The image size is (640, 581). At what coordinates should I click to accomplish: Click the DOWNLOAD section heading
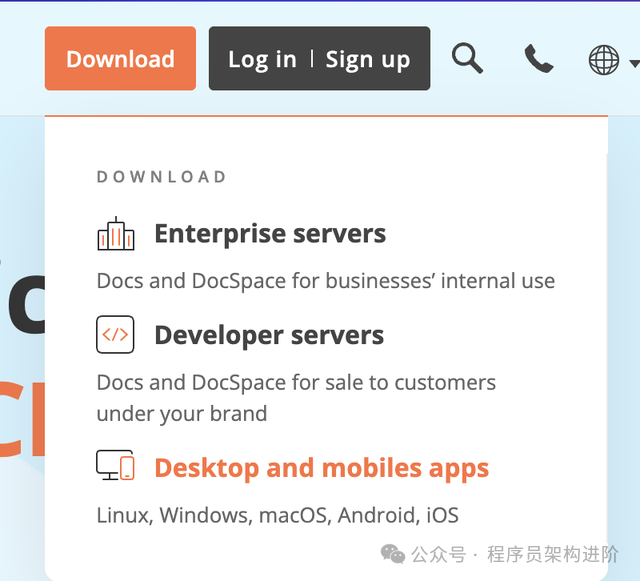(x=162, y=177)
